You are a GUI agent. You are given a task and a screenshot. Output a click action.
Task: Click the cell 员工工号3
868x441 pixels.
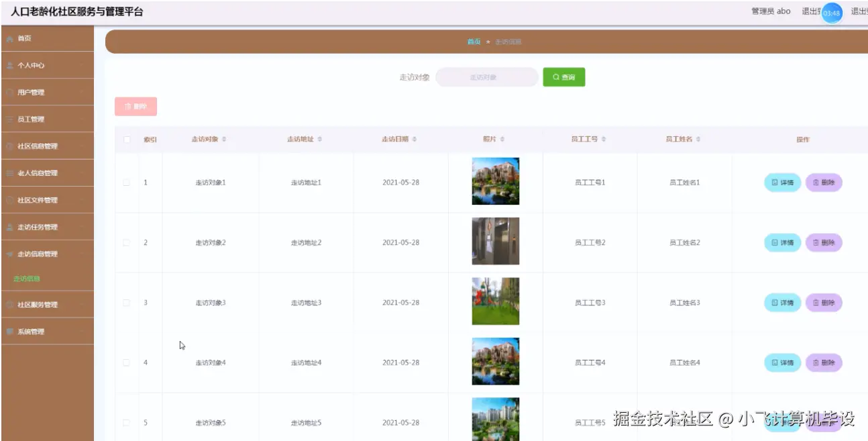pyautogui.click(x=590, y=303)
